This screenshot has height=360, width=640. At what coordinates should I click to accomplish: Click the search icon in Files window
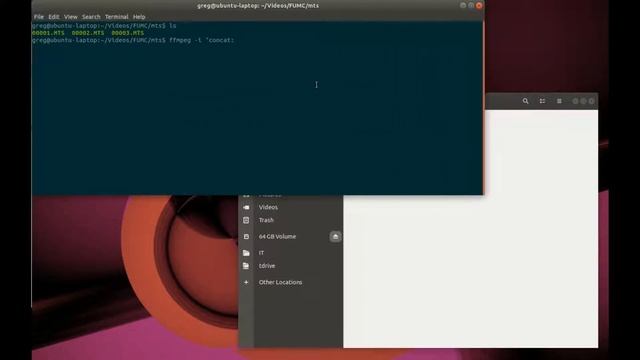coord(525,101)
